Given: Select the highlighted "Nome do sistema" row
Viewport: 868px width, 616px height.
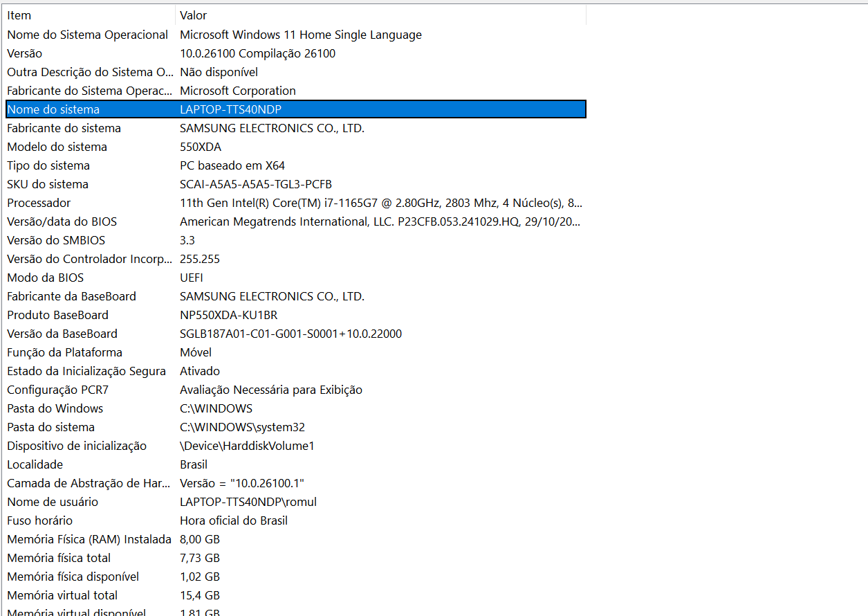Looking at the screenshot, I should tap(296, 109).
